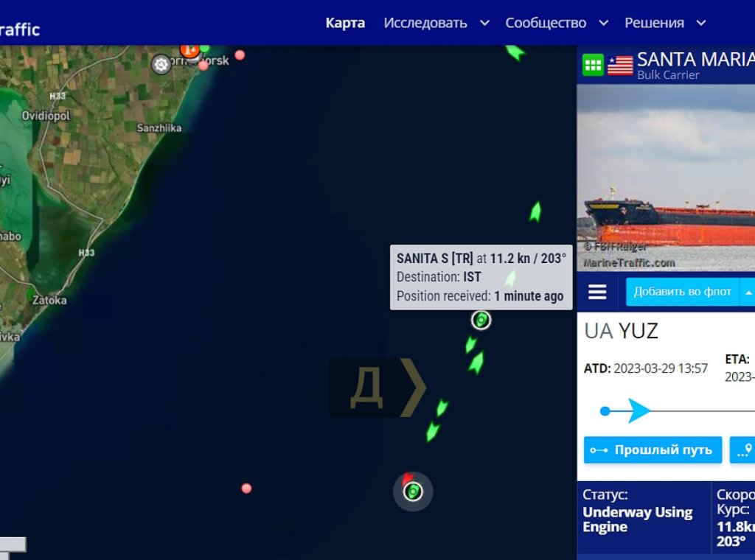Click the gear port icon near Chornomorsk
755x560 pixels.
161,64
